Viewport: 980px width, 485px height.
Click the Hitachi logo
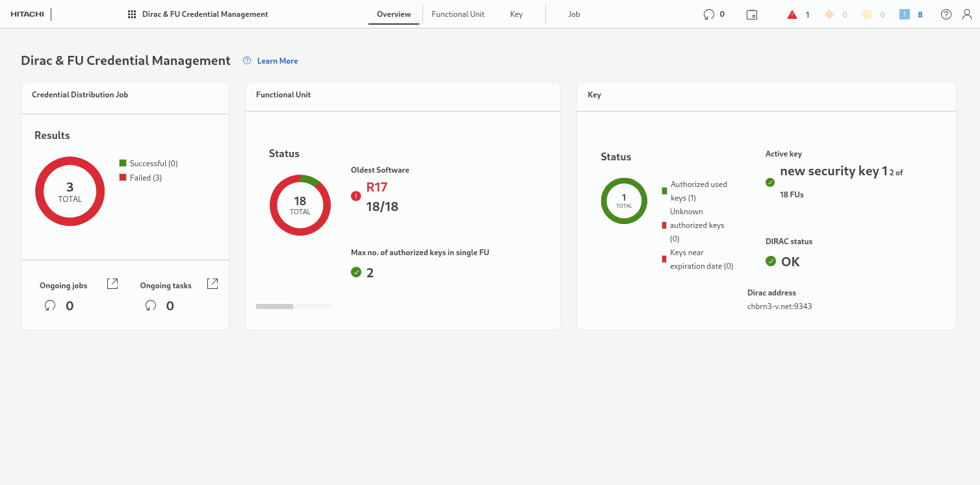tap(27, 14)
